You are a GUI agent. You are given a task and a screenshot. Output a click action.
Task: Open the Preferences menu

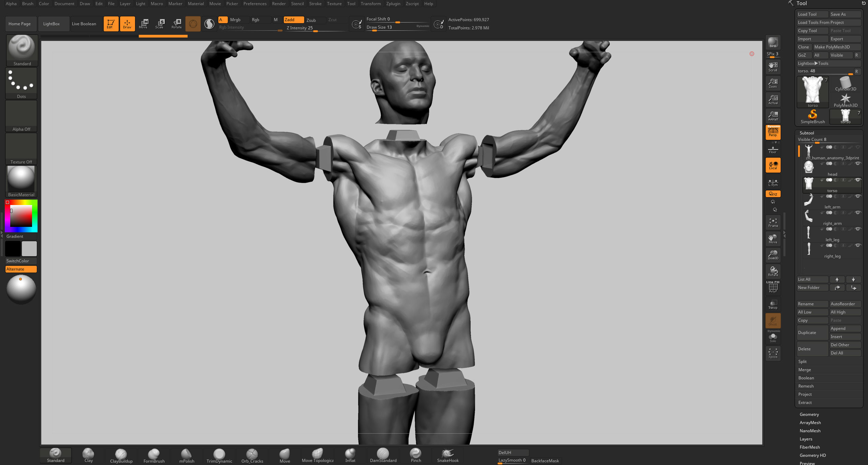(255, 4)
